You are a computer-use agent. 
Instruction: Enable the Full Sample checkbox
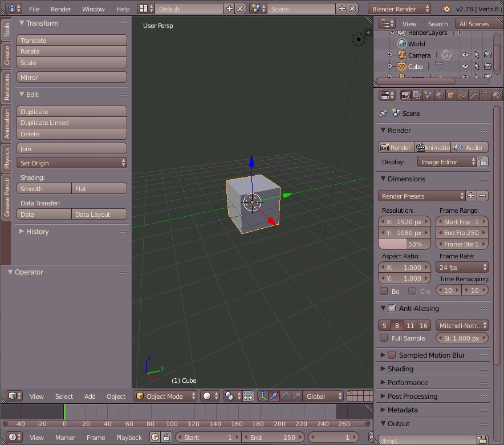tap(384, 338)
